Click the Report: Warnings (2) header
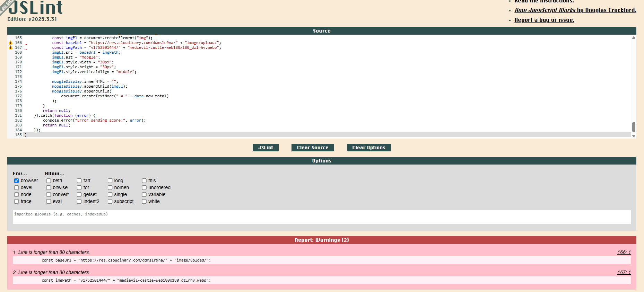 coord(322,240)
